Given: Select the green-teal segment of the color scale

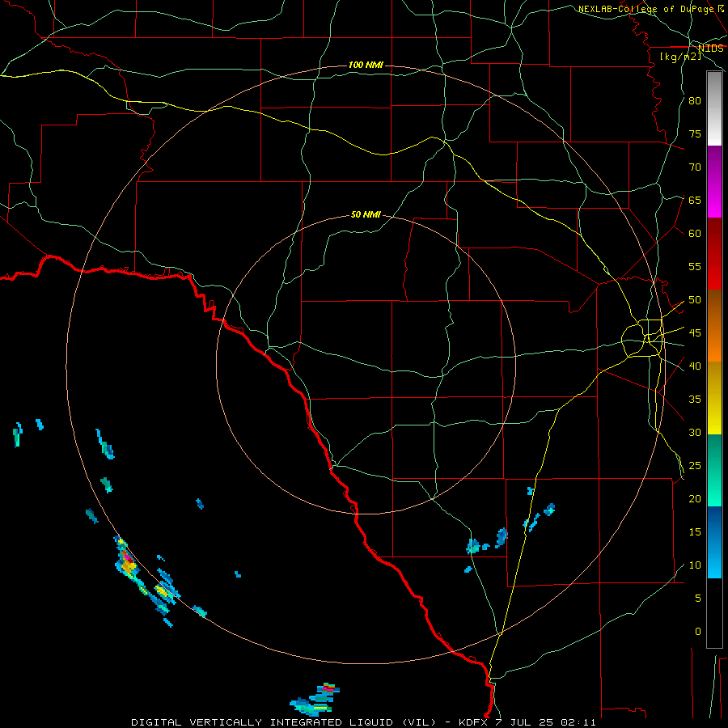Looking at the screenshot, I should point(714,470).
